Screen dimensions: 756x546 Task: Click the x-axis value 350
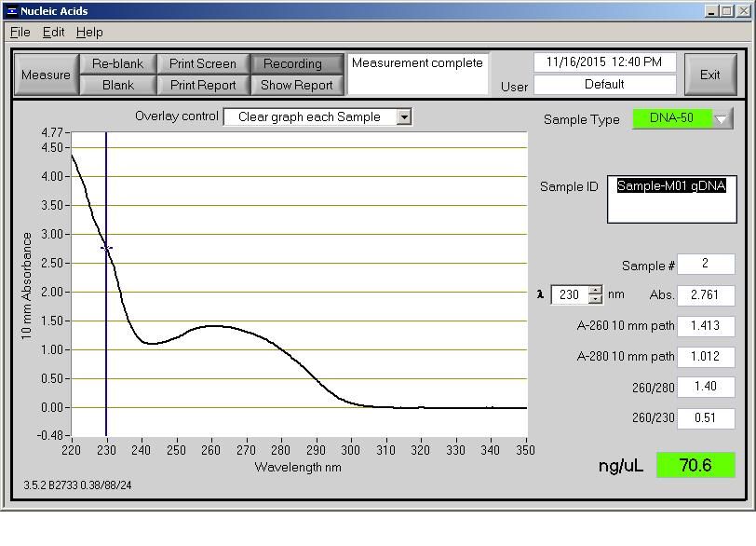(525, 450)
